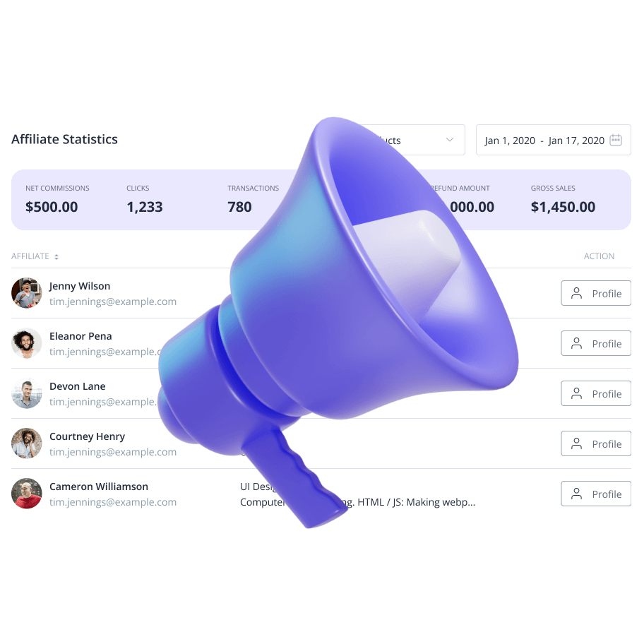Viewport: 644px width, 644px height.
Task: Click the sort arrows beside AFFILIATE
Action: [56, 257]
